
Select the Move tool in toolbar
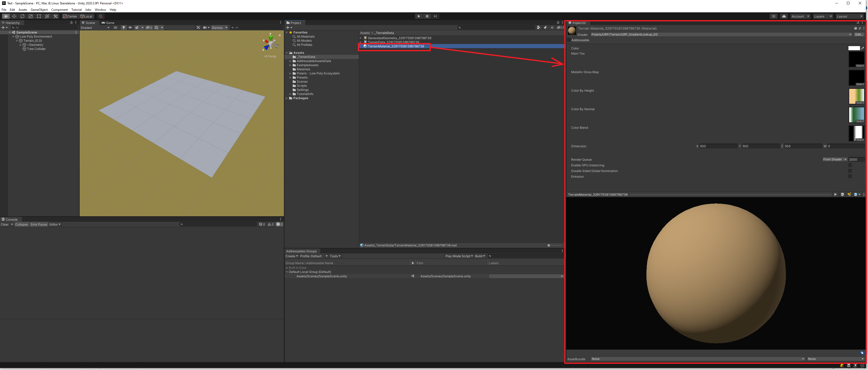click(14, 16)
